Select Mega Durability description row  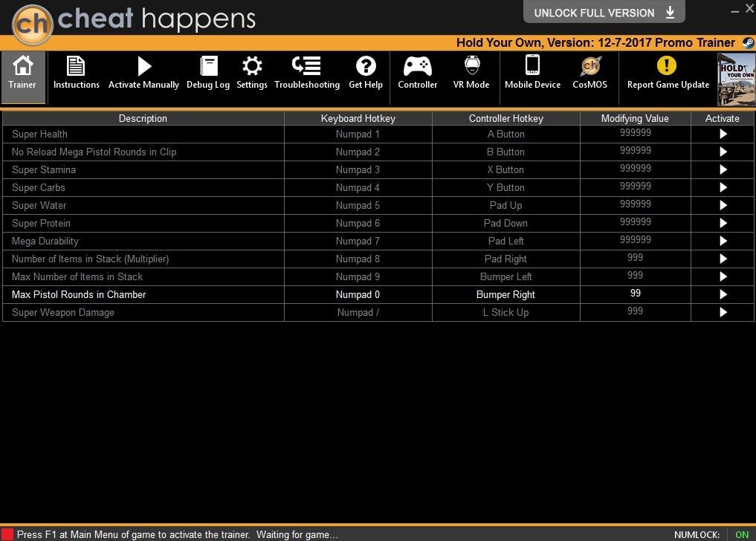pos(143,241)
